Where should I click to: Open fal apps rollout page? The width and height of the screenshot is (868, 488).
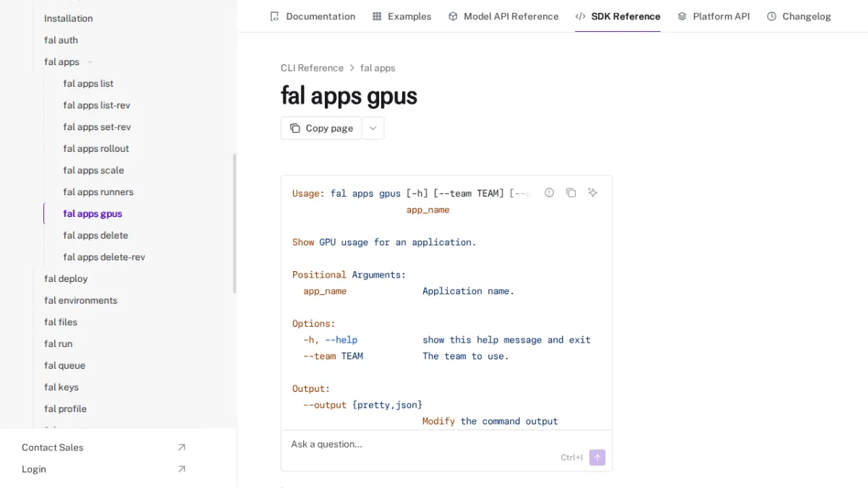coord(96,148)
